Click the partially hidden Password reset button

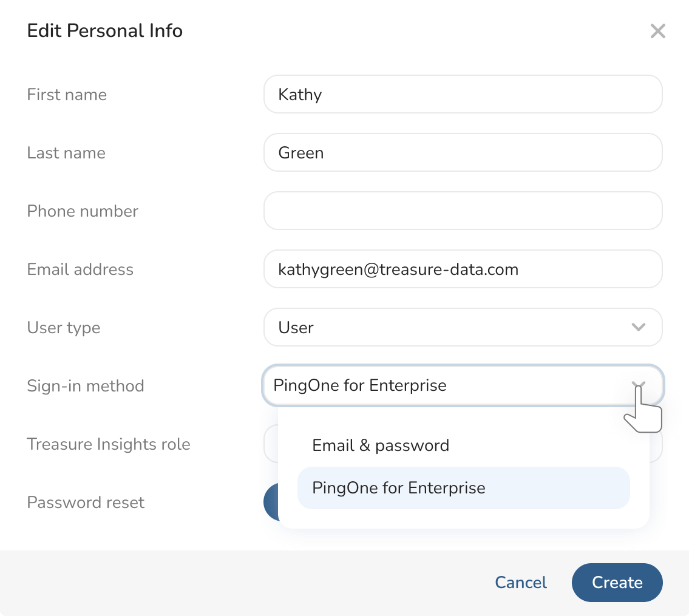tap(271, 503)
